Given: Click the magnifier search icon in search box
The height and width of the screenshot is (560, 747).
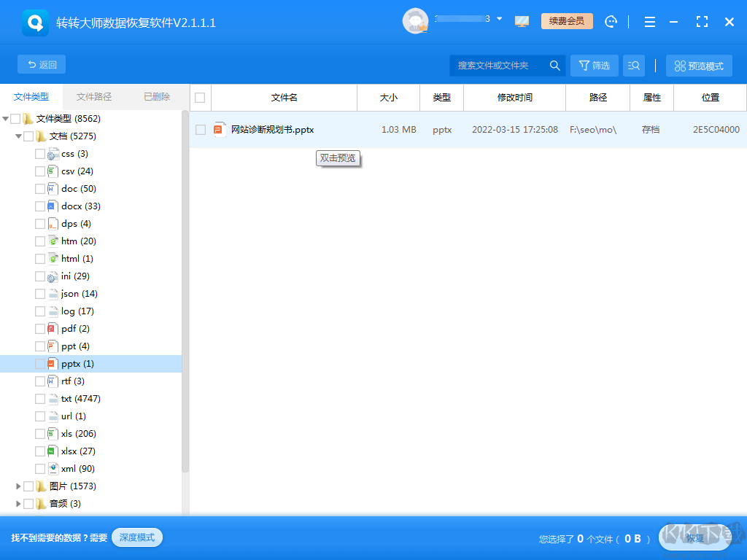Looking at the screenshot, I should pos(555,65).
